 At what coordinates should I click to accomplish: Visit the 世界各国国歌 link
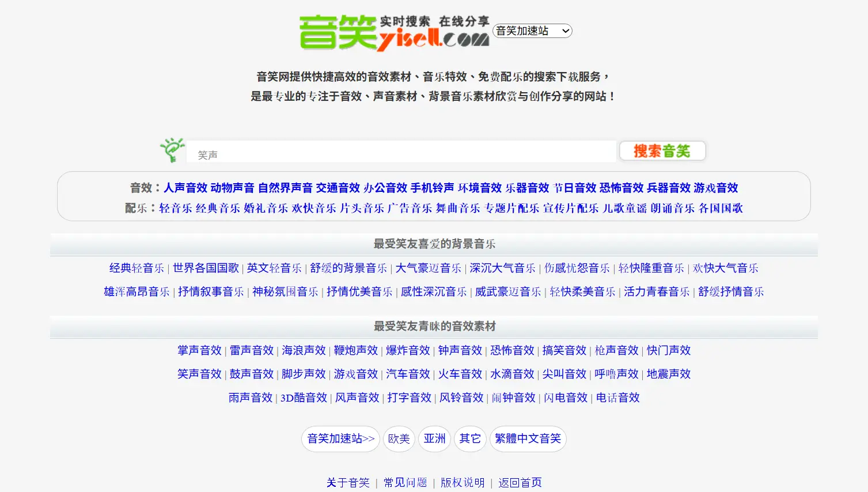coord(206,268)
